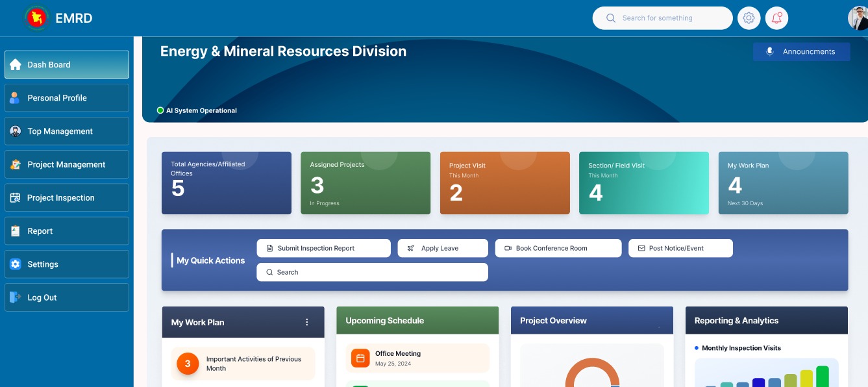Open Top Management section
The height and width of the screenshot is (387, 868).
(x=67, y=131)
